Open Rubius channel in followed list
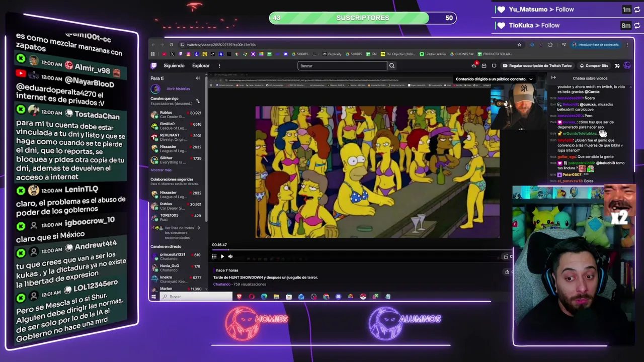The height and width of the screenshot is (362, 644). pos(176,115)
